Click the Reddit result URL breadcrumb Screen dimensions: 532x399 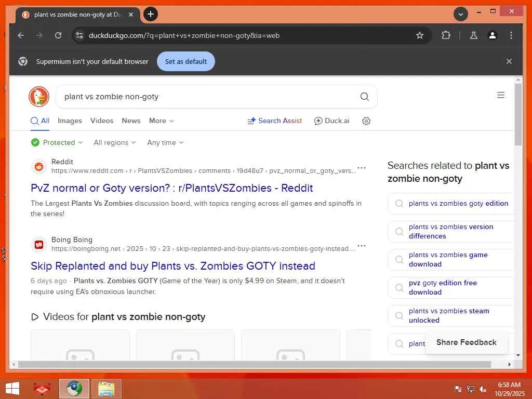204,170
